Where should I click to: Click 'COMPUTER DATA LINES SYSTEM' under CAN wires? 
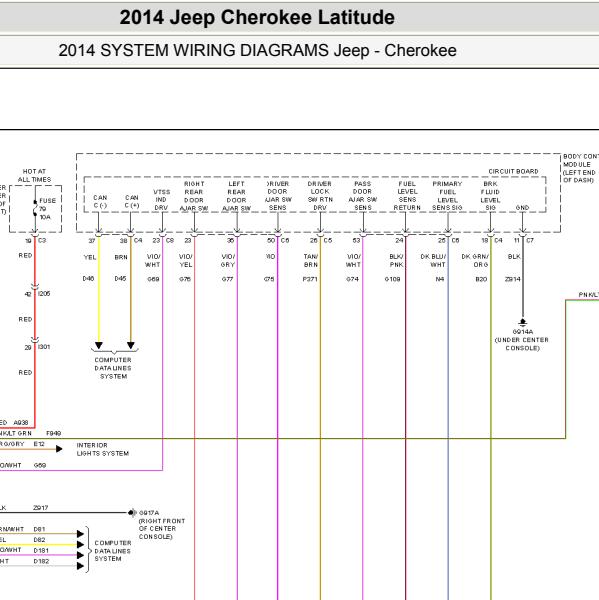pyautogui.click(x=113, y=368)
